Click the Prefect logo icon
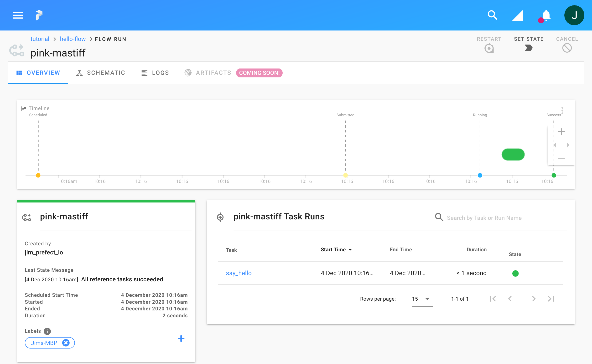The width and height of the screenshot is (592, 364). tap(39, 15)
